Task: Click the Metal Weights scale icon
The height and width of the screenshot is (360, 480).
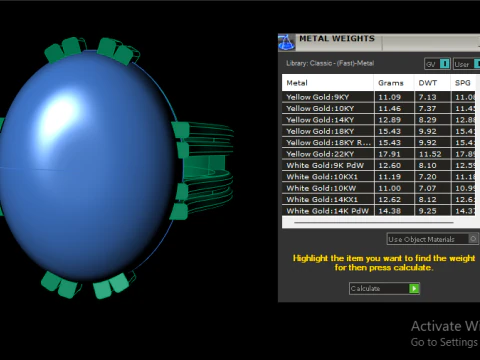Action: pos(286,42)
